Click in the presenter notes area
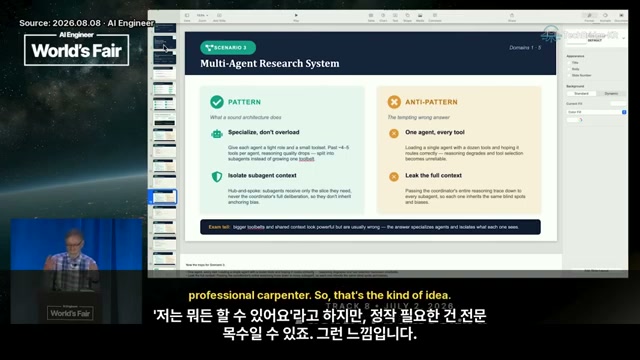The width and height of the screenshot is (640, 360). 371,267
